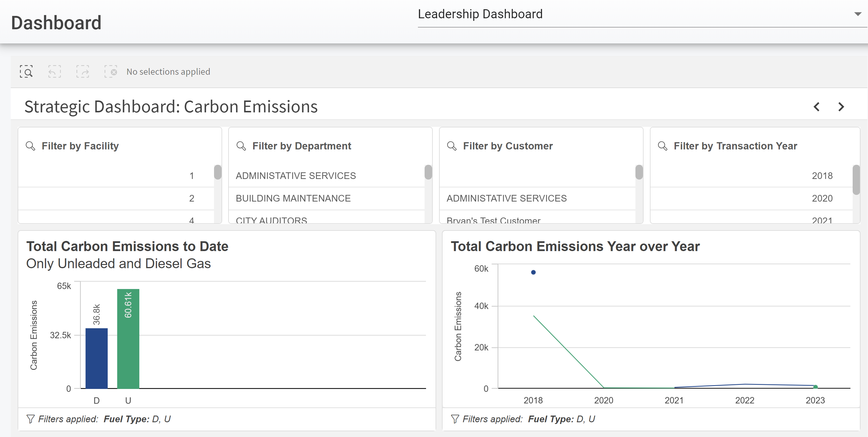Click the step back selection icon
Screen dimensions: 868x437
click(x=54, y=72)
